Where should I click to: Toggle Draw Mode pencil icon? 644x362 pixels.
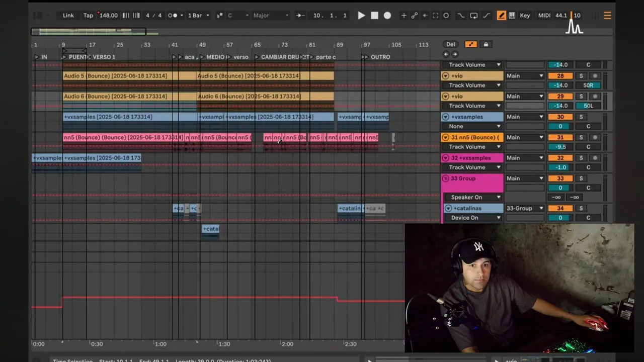pos(501,16)
